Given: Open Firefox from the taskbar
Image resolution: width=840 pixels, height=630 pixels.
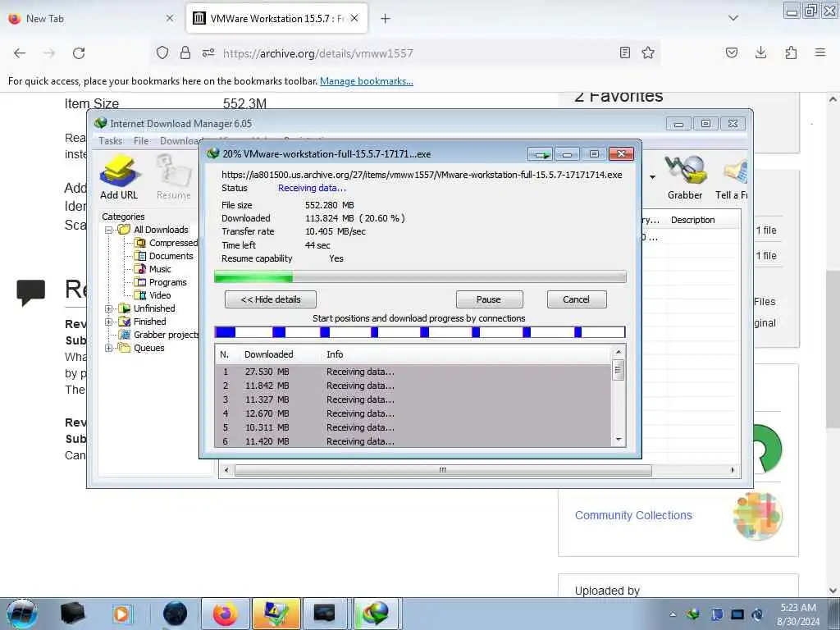Looking at the screenshot, I should pos(226,614).
